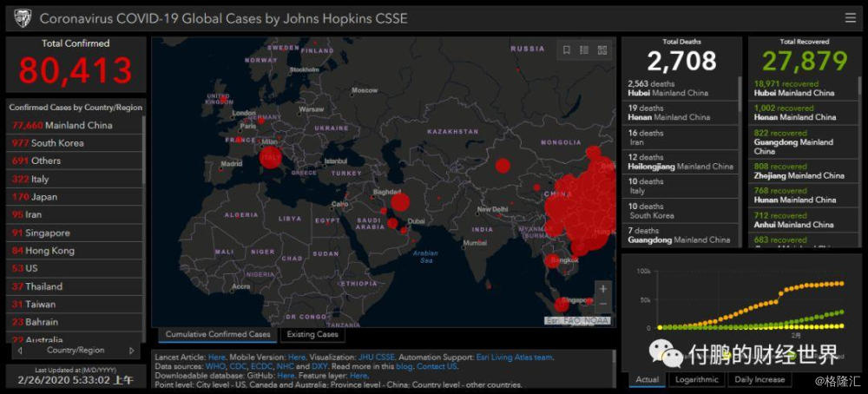Screen dimensions: 868x394
Task: Click '12 deaths Heilongjiang' in deaths list
Action: (681, 161)
